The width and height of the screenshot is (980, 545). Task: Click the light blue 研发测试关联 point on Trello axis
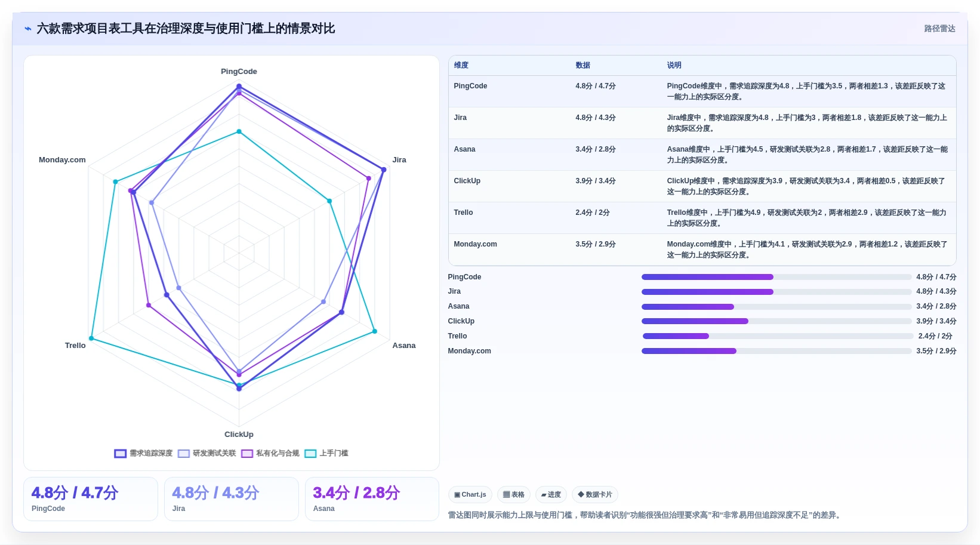click(x=178, y=288)
